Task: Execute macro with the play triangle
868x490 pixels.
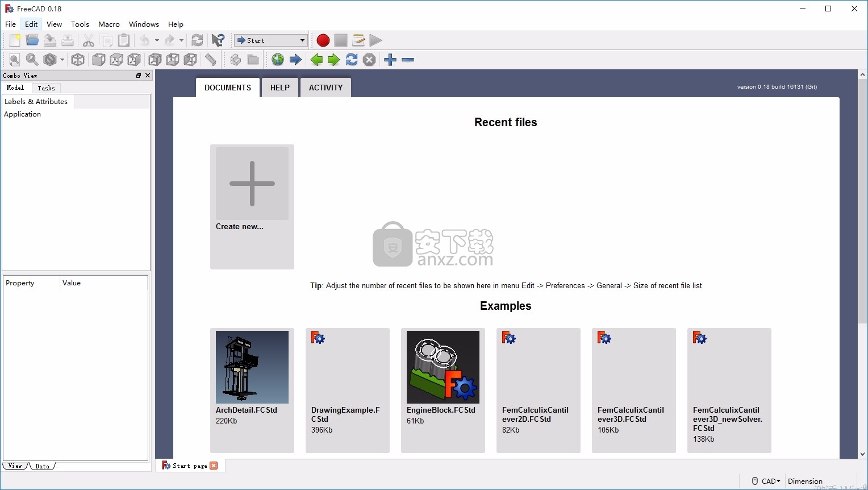Action: click(376, 40)
